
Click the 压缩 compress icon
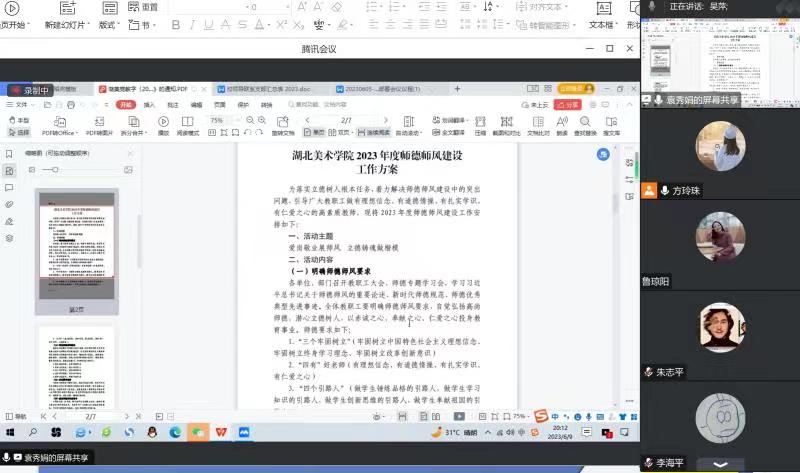480,123
